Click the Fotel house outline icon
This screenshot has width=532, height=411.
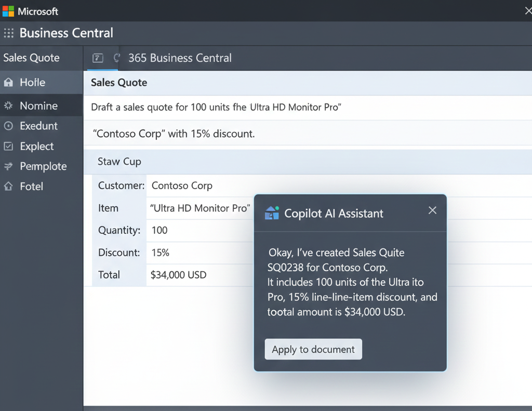[7, 187]
